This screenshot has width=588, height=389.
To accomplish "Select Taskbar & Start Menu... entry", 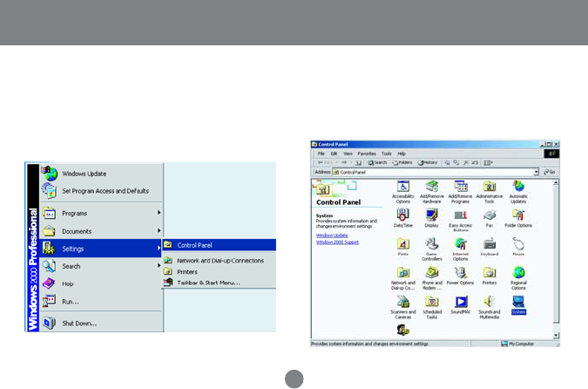I will [220, 283].
